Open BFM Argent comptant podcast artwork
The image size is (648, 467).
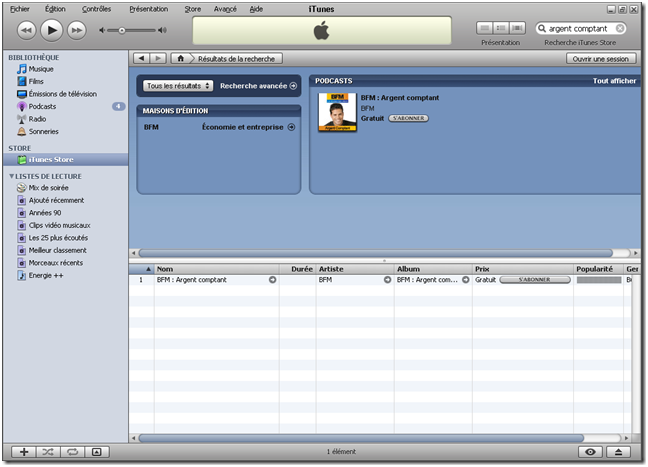coord(337,112)
